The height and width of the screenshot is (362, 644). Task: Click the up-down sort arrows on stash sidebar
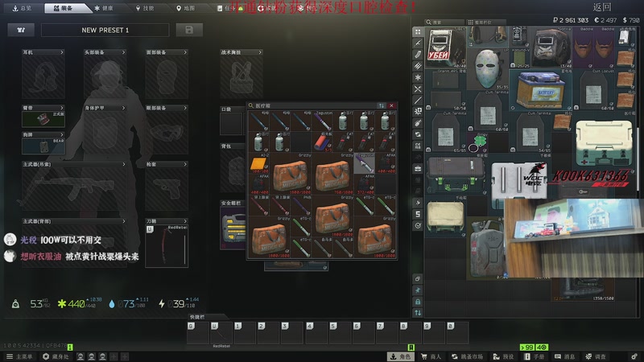click(x=418, y=313)
